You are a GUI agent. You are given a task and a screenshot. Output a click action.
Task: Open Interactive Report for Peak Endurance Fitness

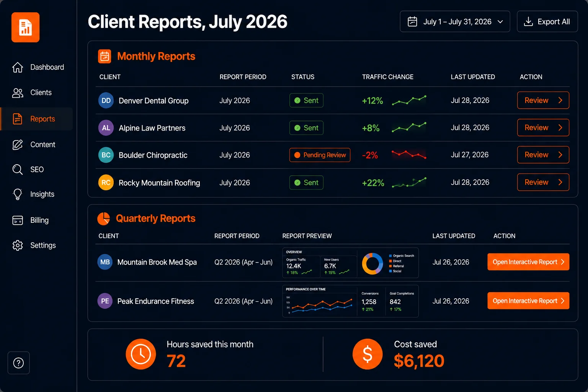point(528,301)
